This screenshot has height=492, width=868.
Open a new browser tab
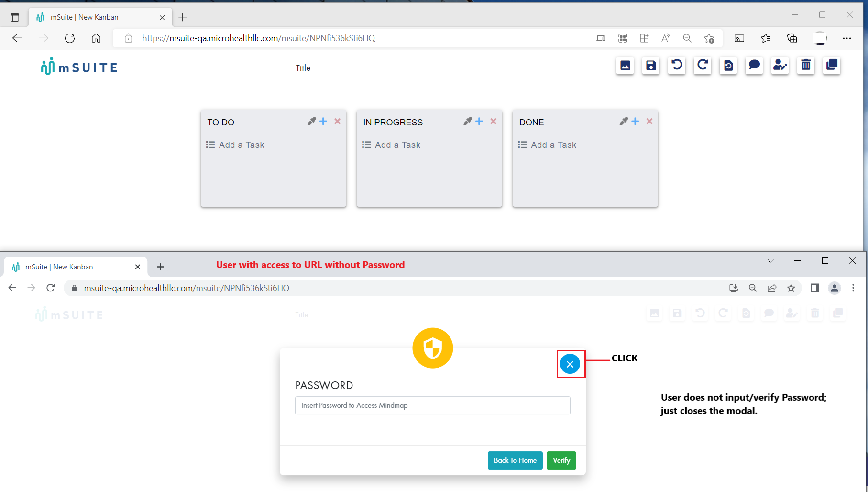(x=182, y=17)
